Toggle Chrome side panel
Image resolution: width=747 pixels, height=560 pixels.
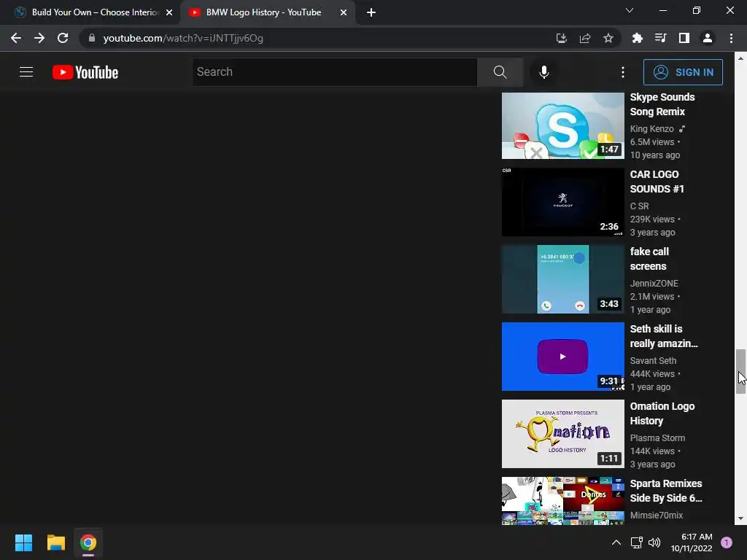684,38
